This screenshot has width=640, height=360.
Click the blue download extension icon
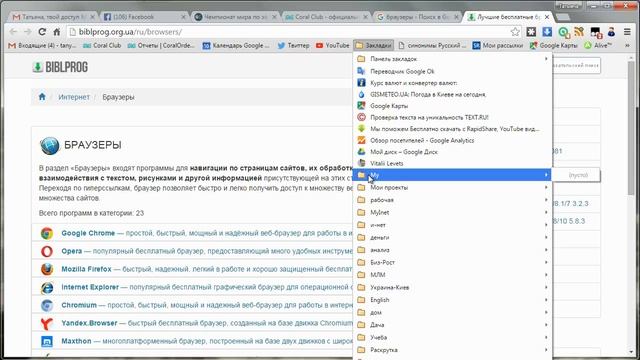(547, 31)
